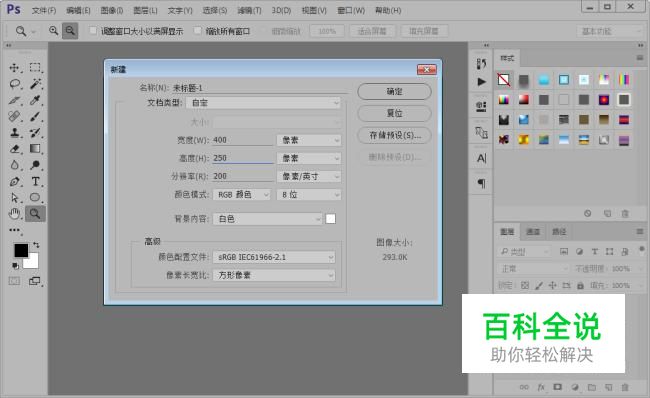The image size is (650, 398).
Task: Select the Brush tool
Action: 35,116
